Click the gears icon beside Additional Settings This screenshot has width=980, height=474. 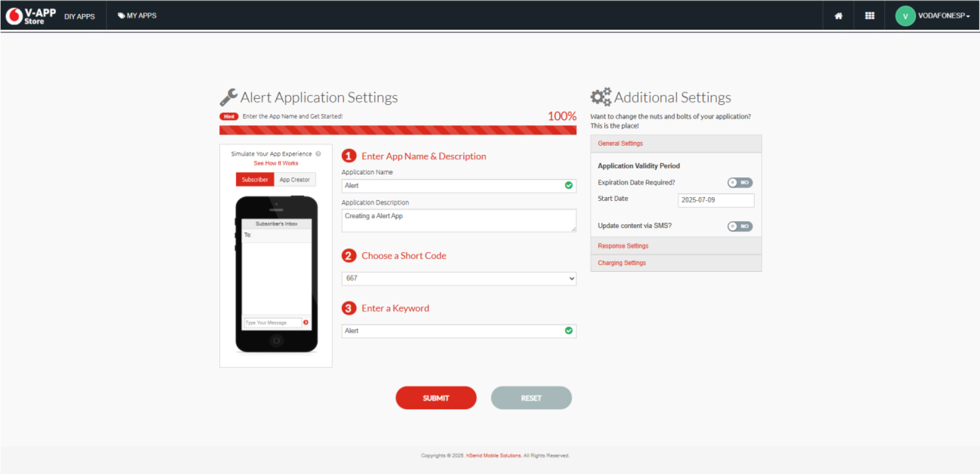(x=600, y=96)
